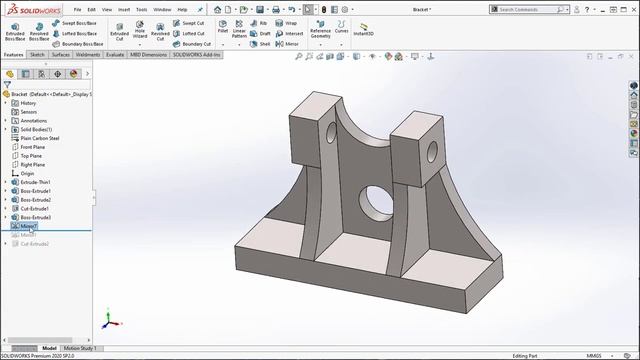The image size is (640, 360).
Task: Activate the Revolved Cut tool
Action: [x=160, y=31]
